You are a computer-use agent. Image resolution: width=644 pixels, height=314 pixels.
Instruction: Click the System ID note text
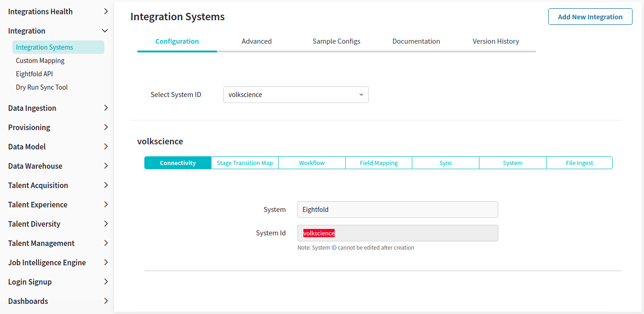point(356,248)
